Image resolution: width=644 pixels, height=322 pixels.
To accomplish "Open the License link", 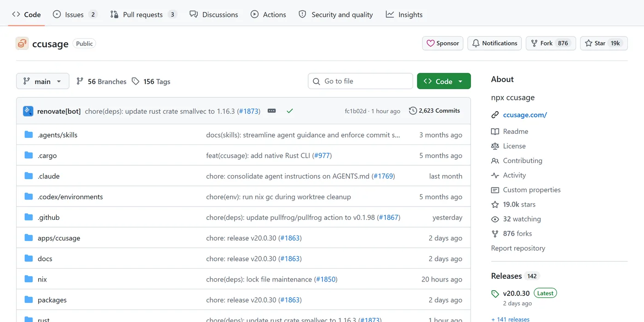I will tap(508, 146).
